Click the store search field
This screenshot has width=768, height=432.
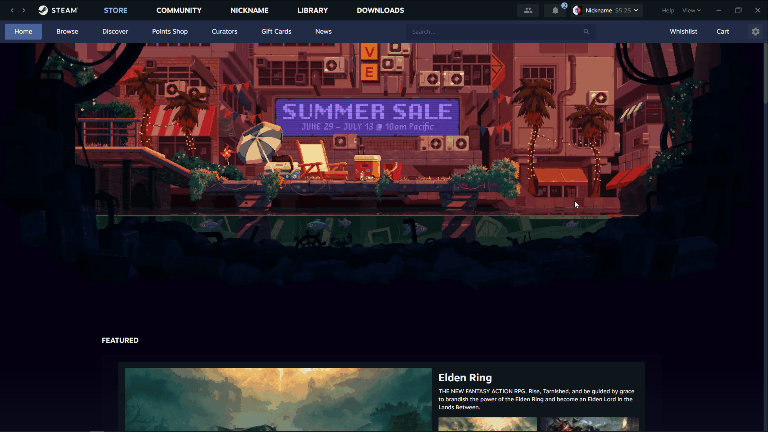pyautogui.click(x=500, y=32)
